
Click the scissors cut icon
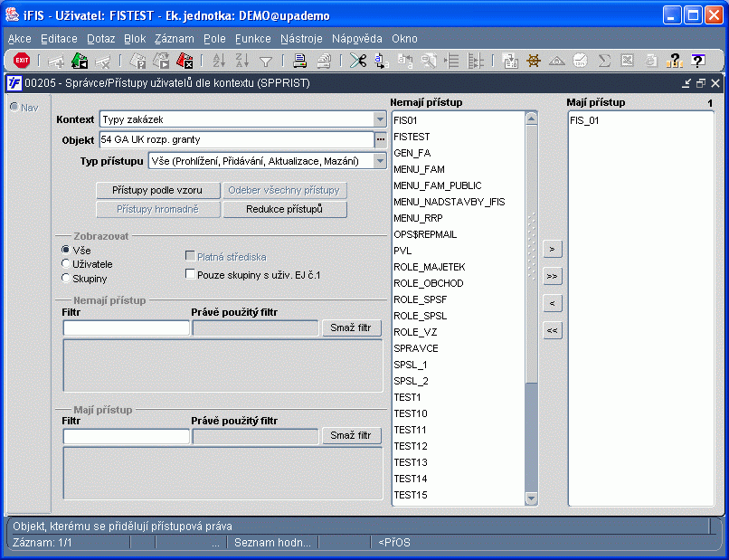point(358,61)
